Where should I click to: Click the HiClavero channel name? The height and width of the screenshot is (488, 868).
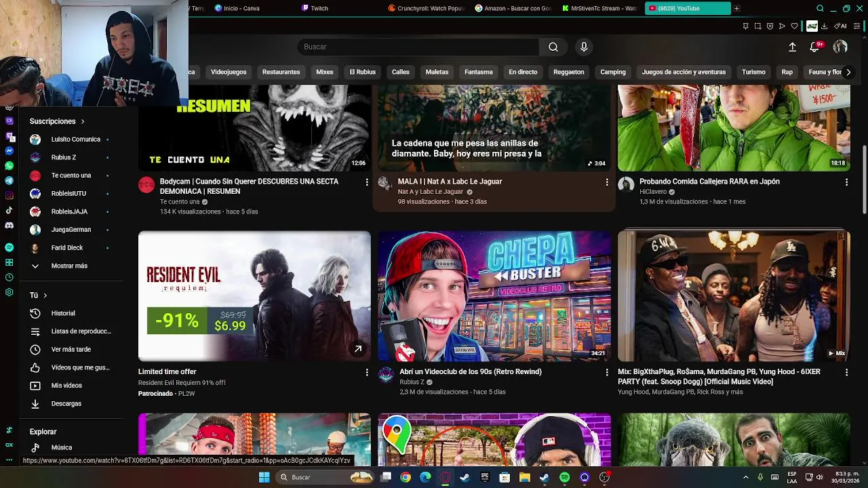(x=653, y=192)
